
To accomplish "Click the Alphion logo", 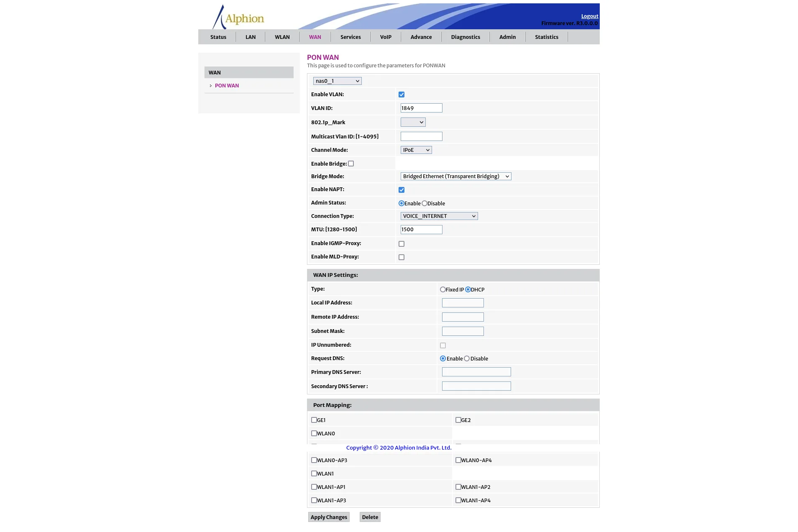I will [238, 17].
